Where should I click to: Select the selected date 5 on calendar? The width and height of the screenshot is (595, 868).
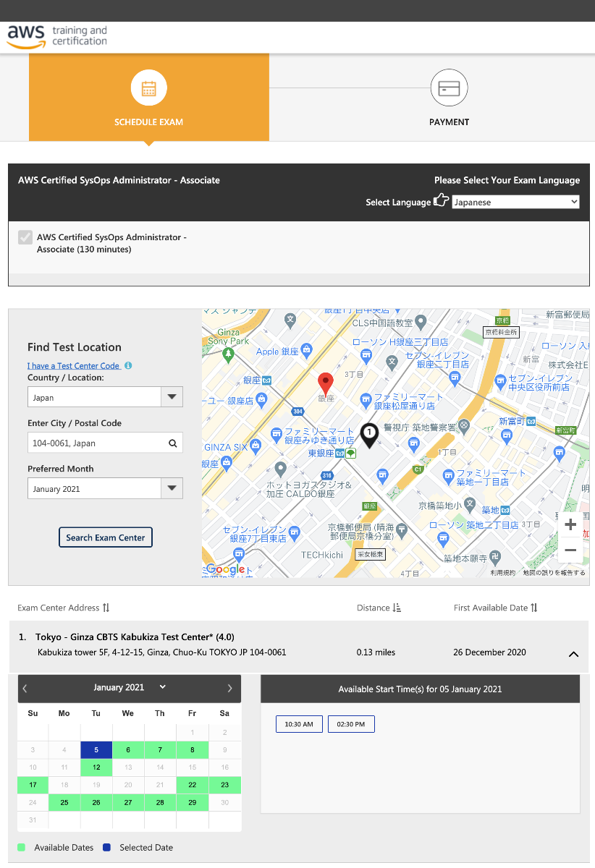(96, 750)
